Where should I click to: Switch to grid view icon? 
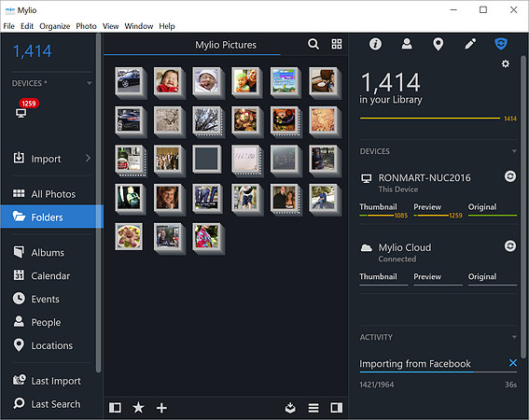coord(337,44)
